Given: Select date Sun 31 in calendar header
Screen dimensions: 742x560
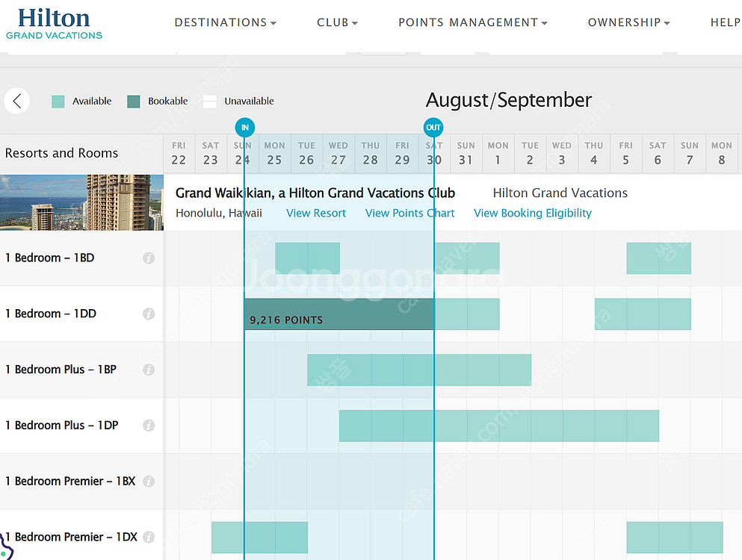Looking at the screenshot, I should pos(466,153).
